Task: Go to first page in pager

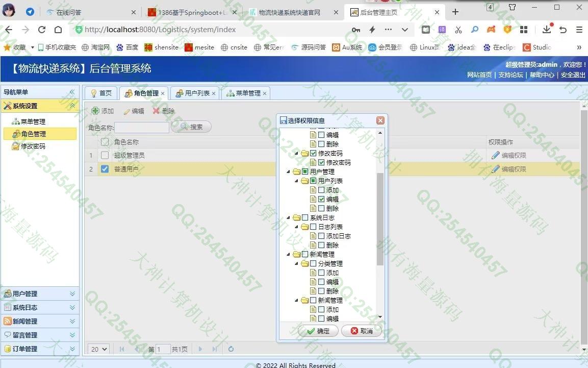Action: pos(122,349)
